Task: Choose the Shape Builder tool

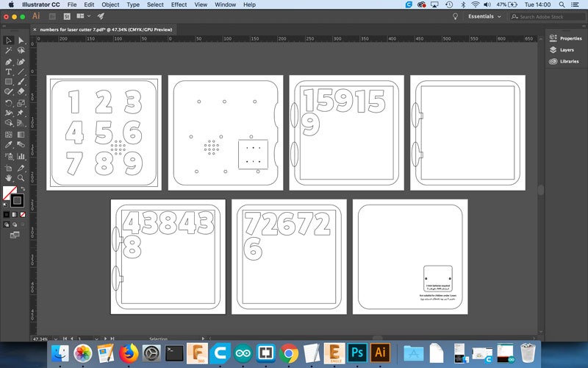Action: 9,123
